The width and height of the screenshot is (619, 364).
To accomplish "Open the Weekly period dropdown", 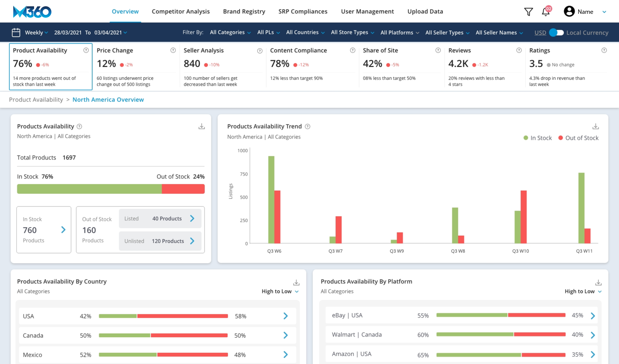I will [36, 32].
